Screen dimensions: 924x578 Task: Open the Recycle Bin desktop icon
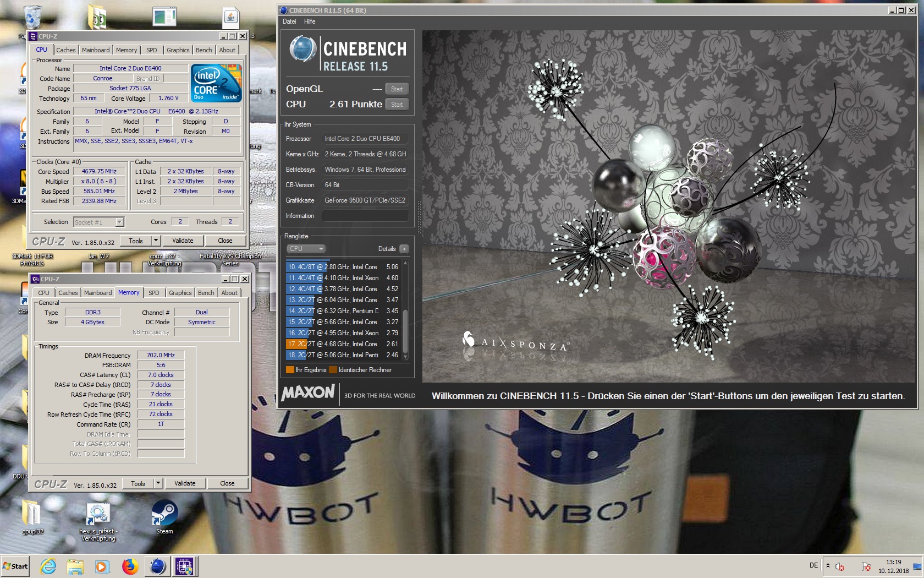click(32, 17)
